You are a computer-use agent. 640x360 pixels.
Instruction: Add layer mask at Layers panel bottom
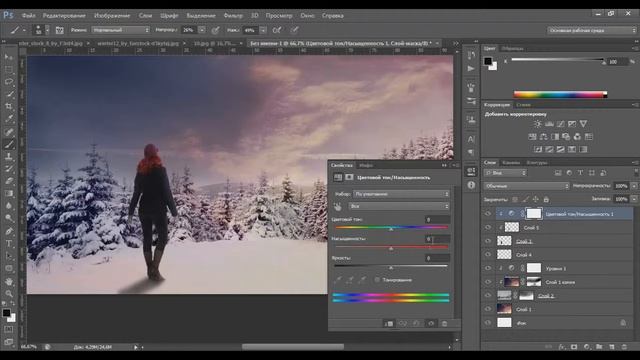point(574,347)
